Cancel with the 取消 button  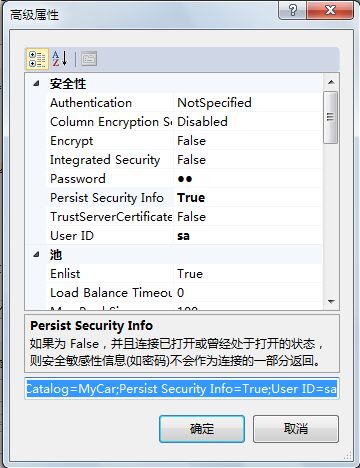tap(296, 429)
